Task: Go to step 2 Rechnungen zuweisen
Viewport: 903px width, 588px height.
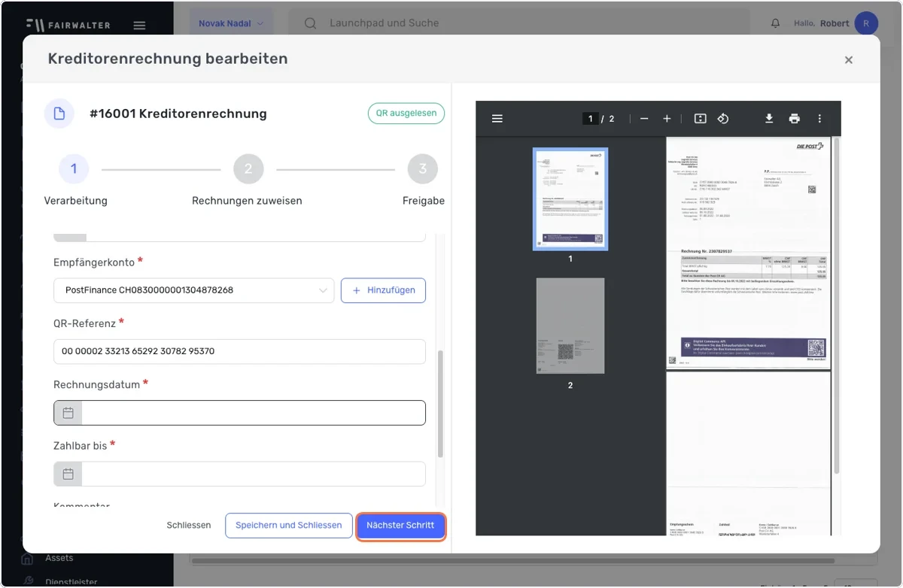Action: (x=248, y=169)
